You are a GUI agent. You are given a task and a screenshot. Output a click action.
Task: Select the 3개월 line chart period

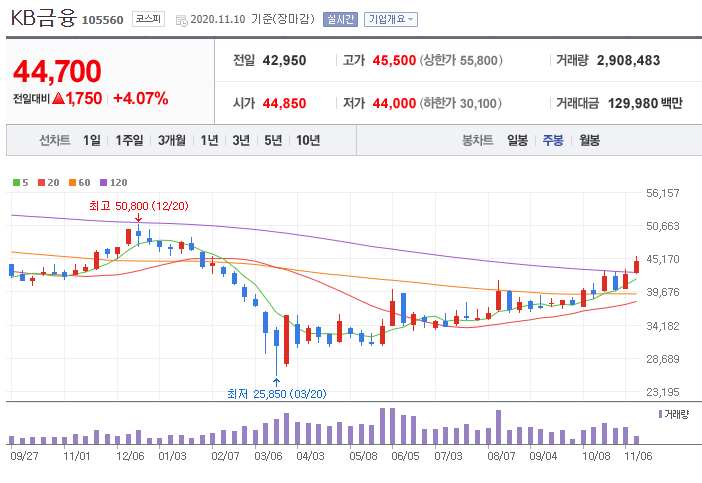172,141
